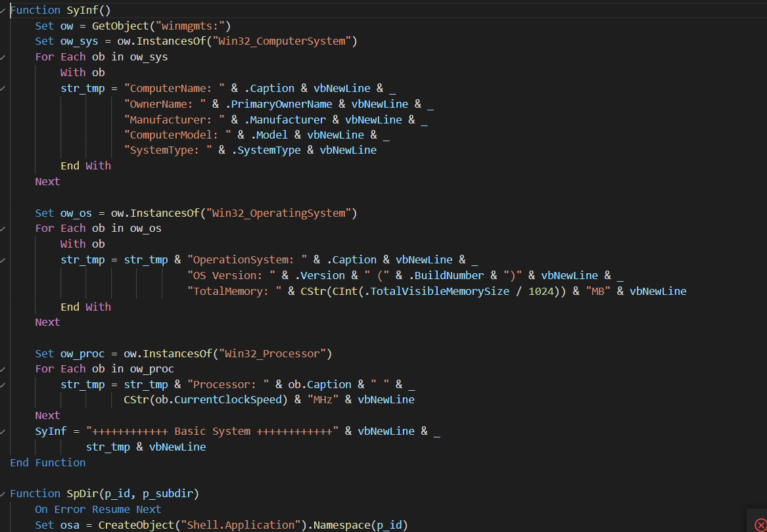Select the .BuildNumber property
The image size is (767, 532).
pos(446,276)
